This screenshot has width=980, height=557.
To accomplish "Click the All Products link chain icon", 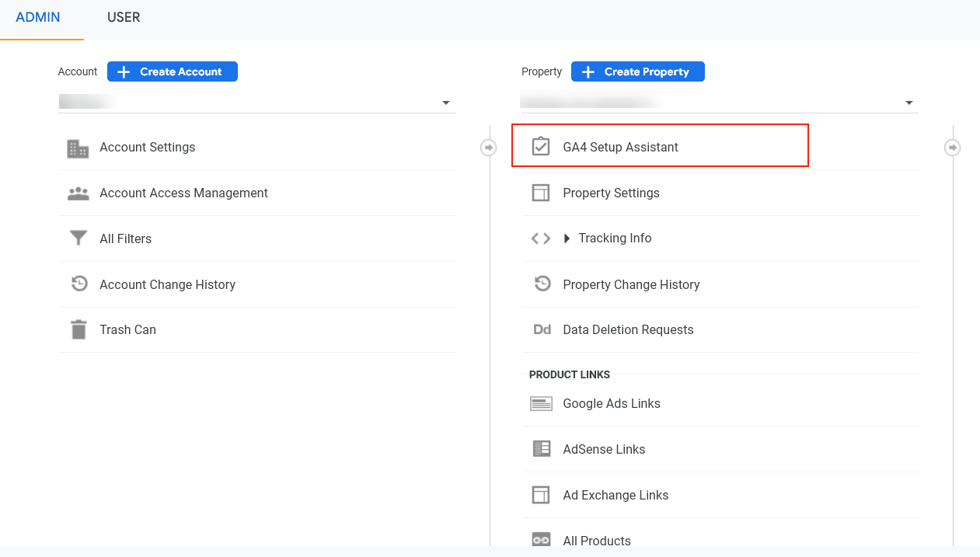I will pyautogui.click(x=541, y=540).
